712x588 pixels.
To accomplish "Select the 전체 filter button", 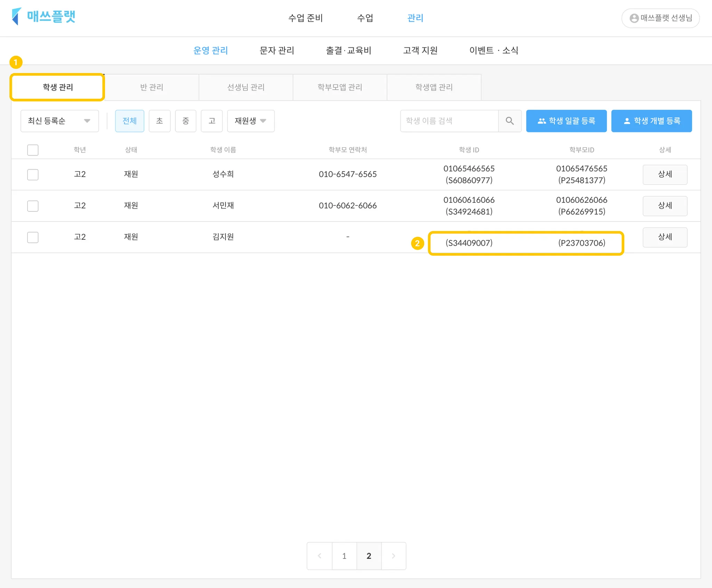I will point(129,121).
